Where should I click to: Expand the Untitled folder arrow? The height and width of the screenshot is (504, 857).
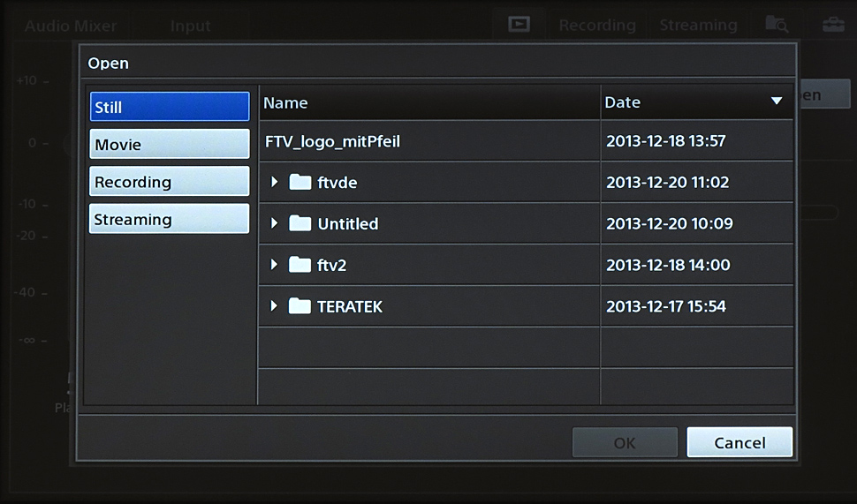[274, 223]
